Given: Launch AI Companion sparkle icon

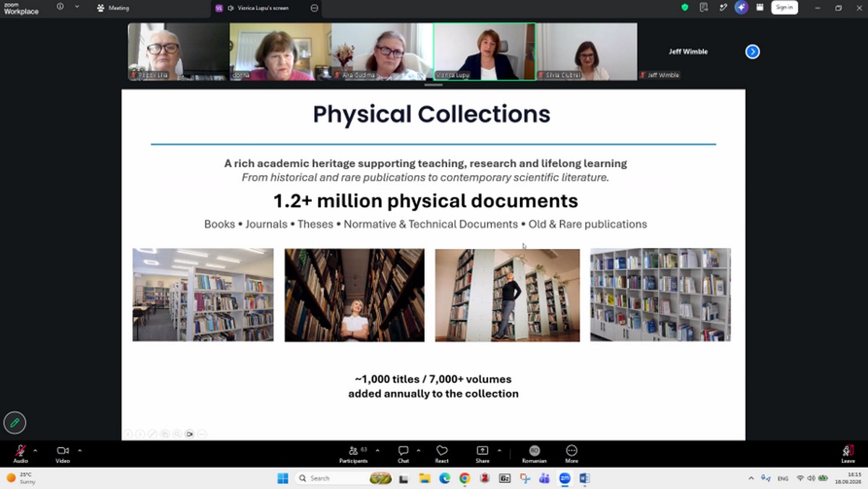Looking at the screenshot, I should click(741, 7).
